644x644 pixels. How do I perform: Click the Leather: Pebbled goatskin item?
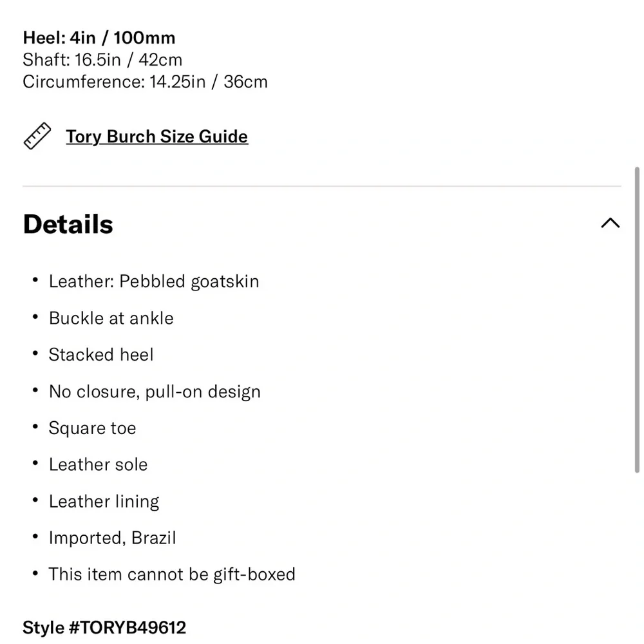pos(154,281)
